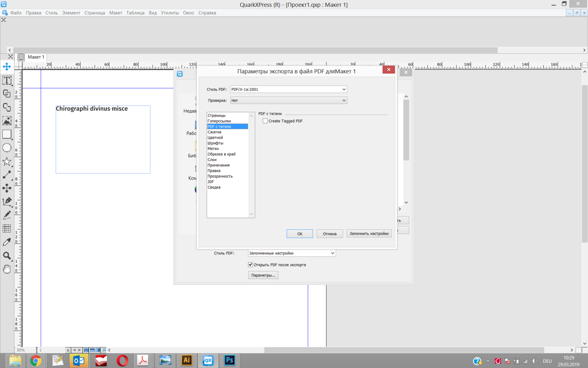Select the Text Content tool
The width and height of the screenshot is (588, 368).
(7, 80)
